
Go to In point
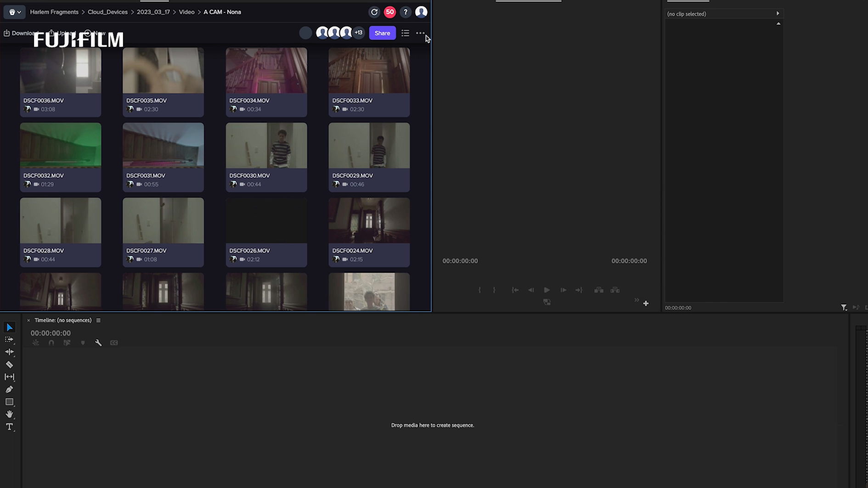(x=515, y=290)
